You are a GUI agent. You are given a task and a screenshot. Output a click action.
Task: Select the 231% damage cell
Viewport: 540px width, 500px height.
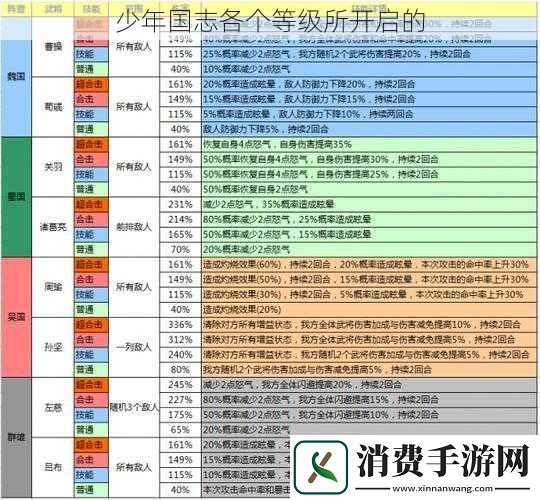180,204
